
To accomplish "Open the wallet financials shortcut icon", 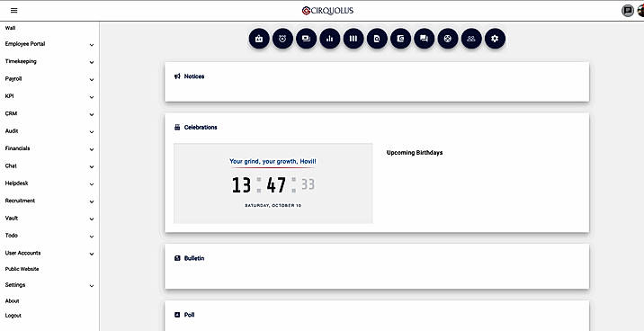I will [400, 39].
